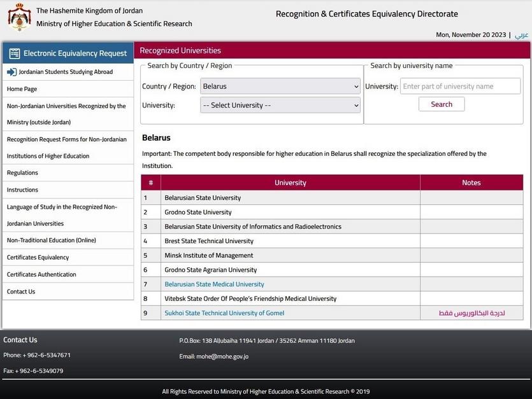Click the Electronic Equivalency Request form icon

click(15, 53)
